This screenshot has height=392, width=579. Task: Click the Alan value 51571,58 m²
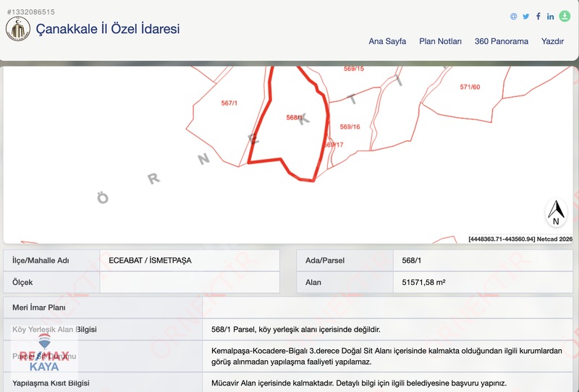click(423, 282)
